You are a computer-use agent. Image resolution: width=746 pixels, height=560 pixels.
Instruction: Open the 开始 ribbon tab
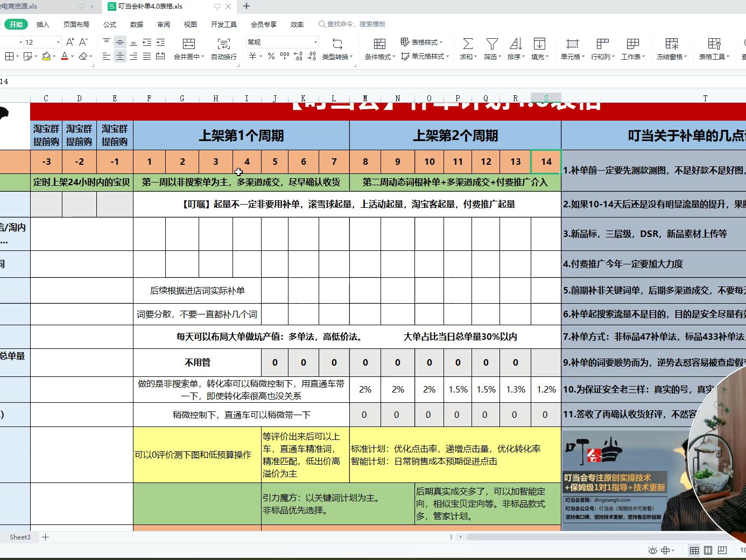pyautogui.click(x=16, y=24)
